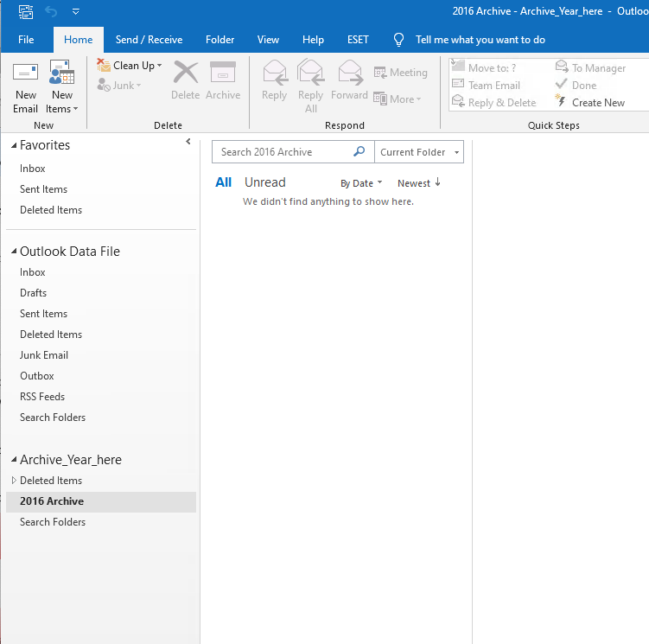Open the Current Folder scope dropdown

point(419,152)
